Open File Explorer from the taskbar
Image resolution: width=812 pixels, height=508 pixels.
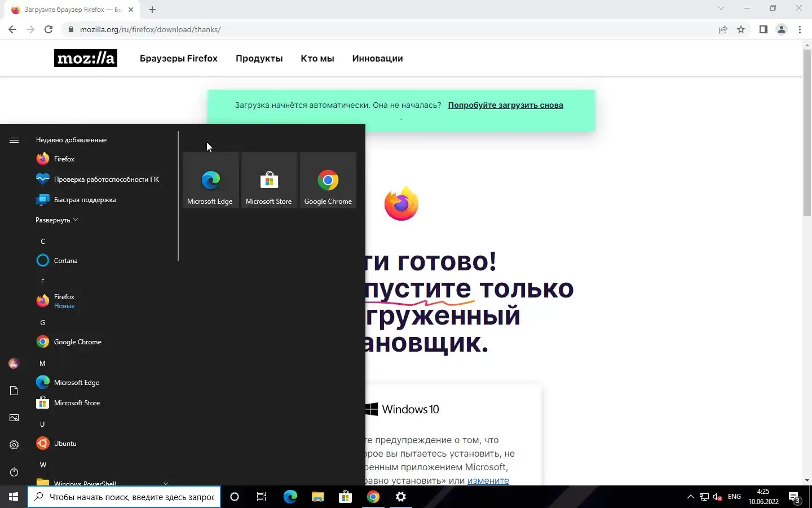coord(317,497)
